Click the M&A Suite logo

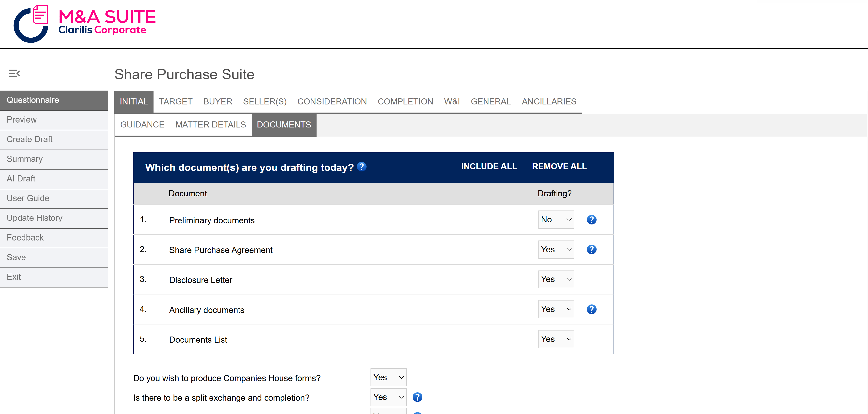[85, 24]
